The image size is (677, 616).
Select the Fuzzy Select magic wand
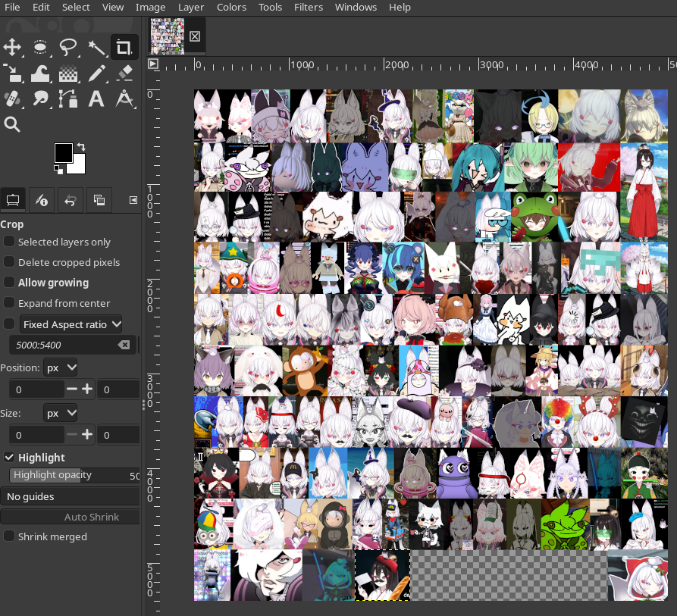tap(96, 47)
